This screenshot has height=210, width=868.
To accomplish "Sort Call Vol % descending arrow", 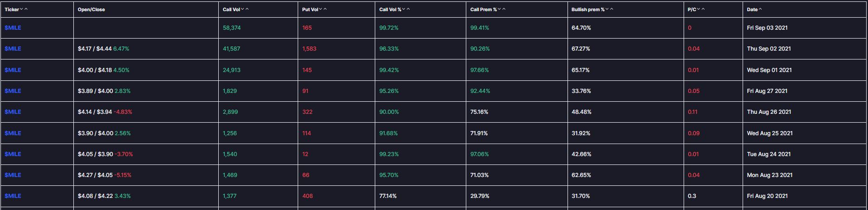I will [x=404, y=9].
